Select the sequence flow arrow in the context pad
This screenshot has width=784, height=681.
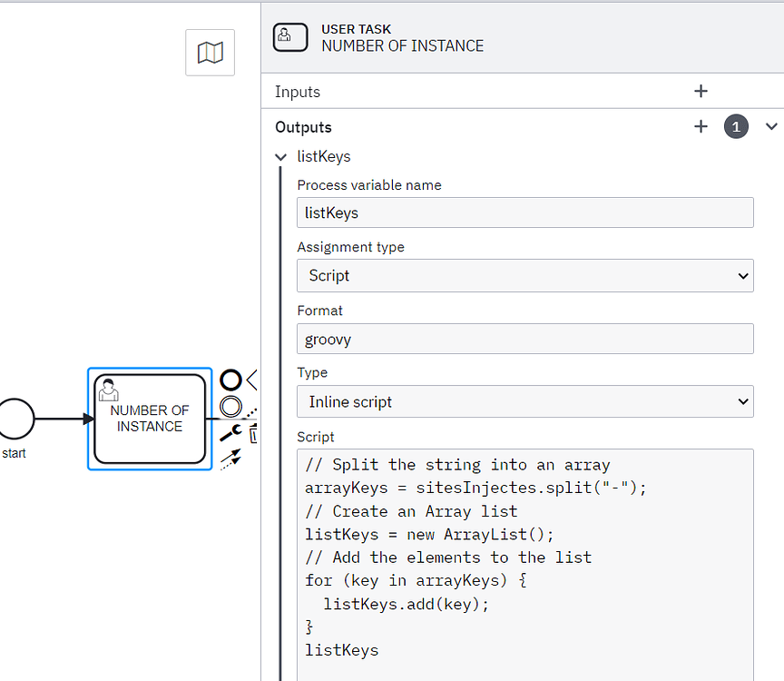[x=233, y=459]
